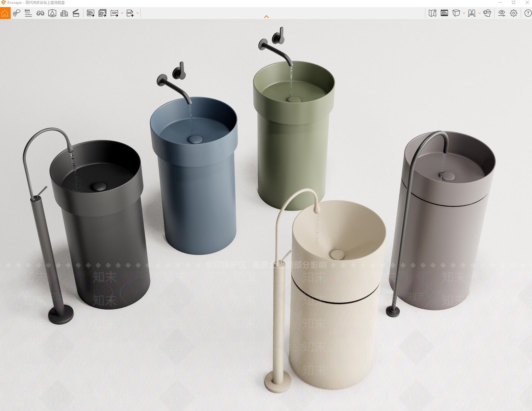This screenshot has width=532, height=411.
Task: Click the Enscape logo in title bar
Action: coord(3,3)
